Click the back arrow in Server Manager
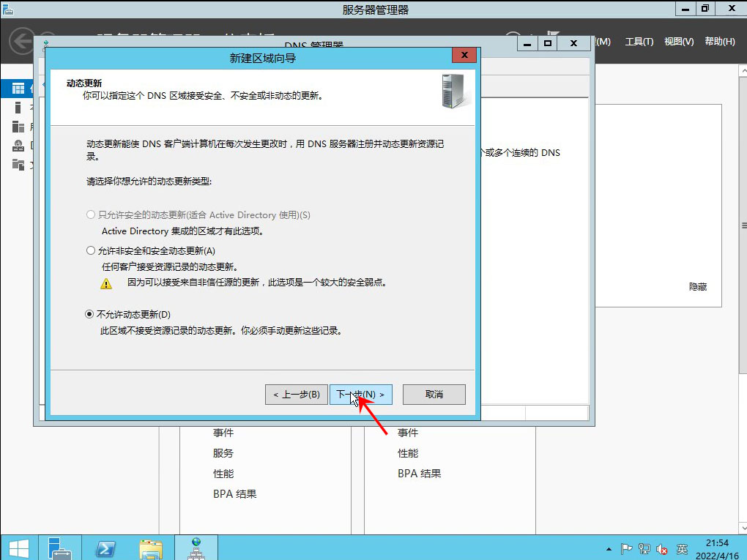This screenshot has height=560, width=747. pos(21,42)
